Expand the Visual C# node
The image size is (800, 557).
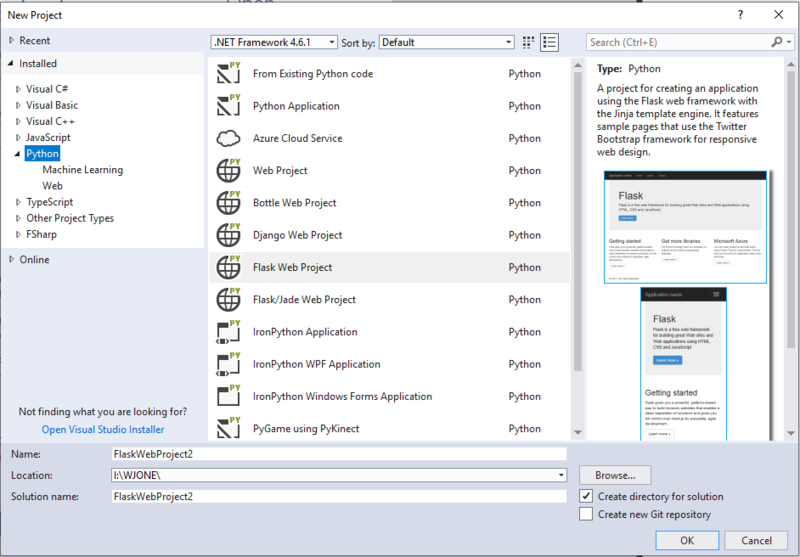click(18, 89)
